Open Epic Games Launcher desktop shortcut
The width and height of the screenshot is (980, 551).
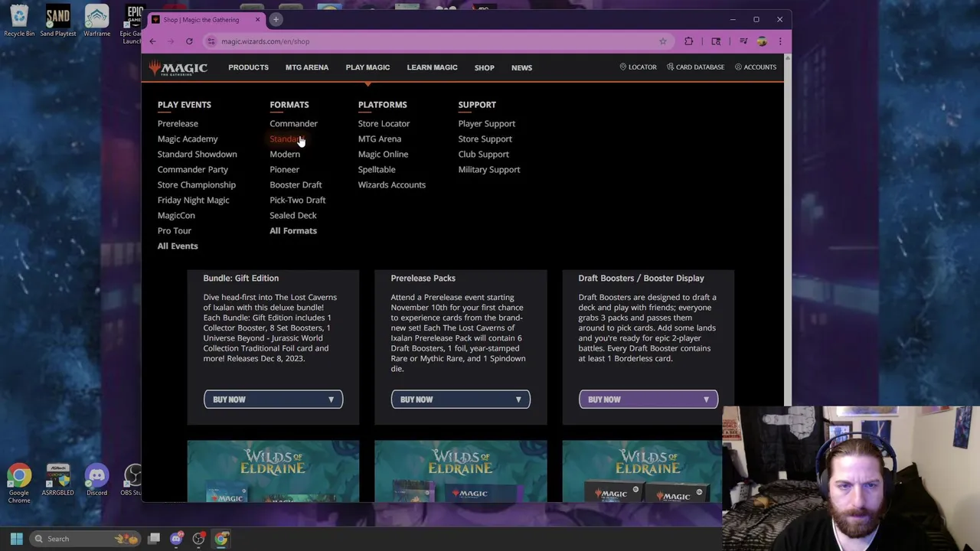click(x=132, y=24)
